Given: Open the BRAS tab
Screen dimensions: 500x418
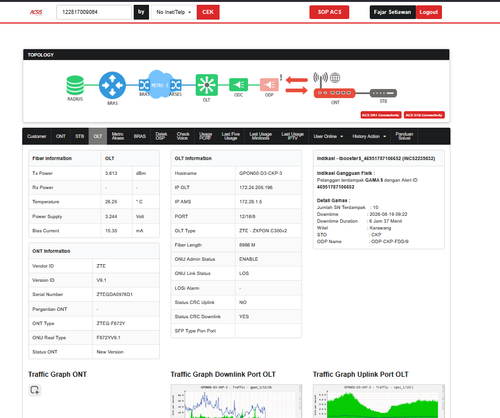Looking at the screenshot, I should coord(140,136).
